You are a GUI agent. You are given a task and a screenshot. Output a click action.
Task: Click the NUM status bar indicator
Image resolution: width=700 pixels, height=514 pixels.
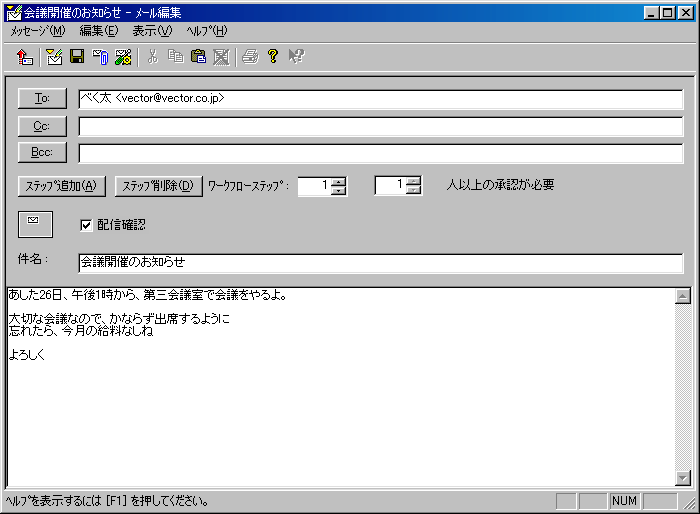coord(624,501)
